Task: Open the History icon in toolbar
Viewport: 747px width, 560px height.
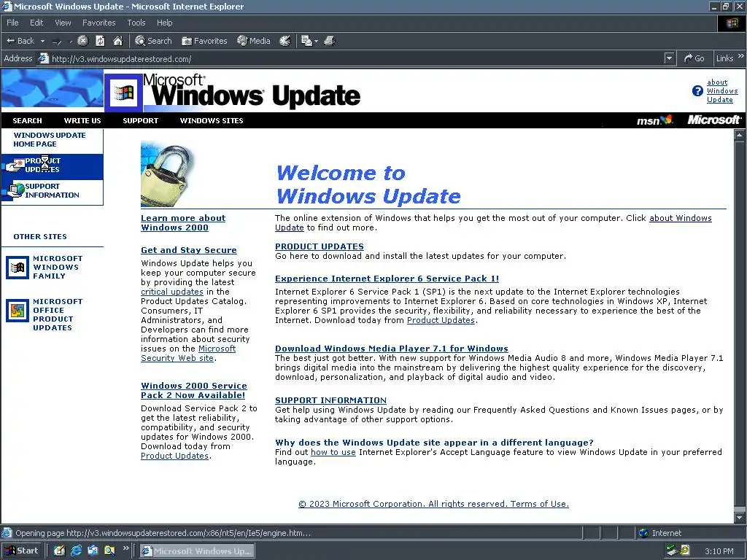Action: 285,41
